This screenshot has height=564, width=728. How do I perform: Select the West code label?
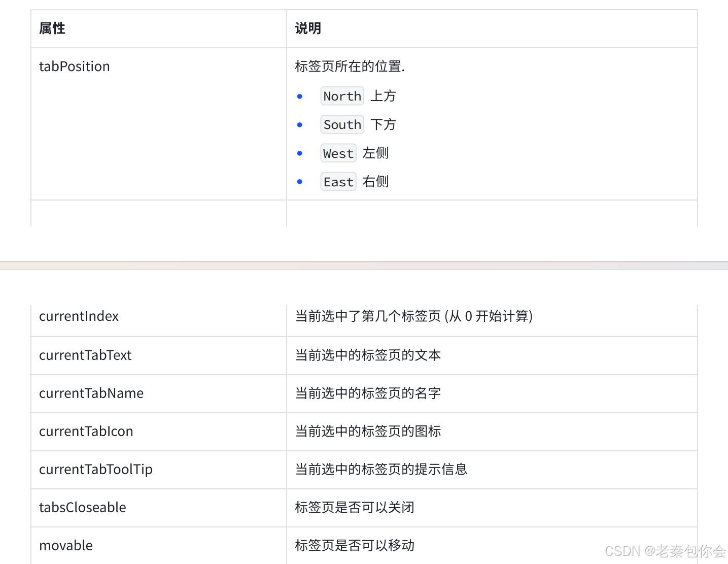click(338, 153)
